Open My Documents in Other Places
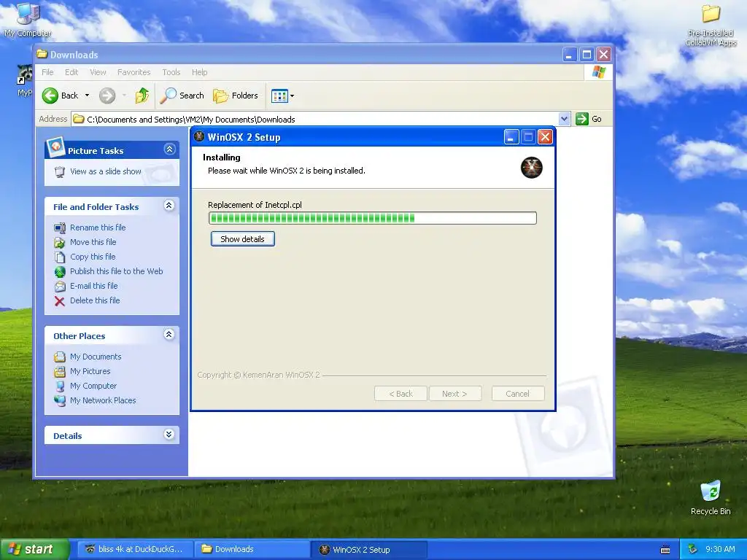The width and height of the screenshot is (747, 560). [96, 357]
